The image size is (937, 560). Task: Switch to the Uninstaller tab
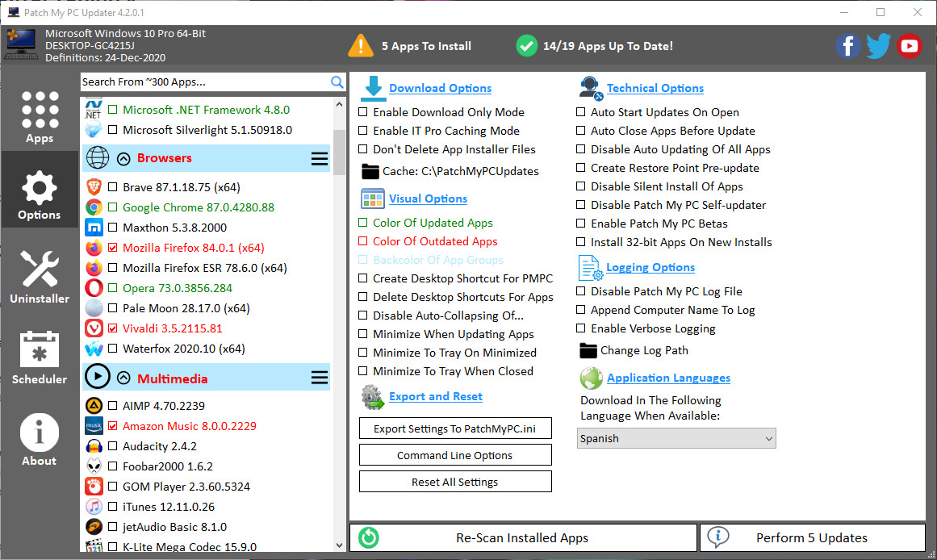point(40,278)
